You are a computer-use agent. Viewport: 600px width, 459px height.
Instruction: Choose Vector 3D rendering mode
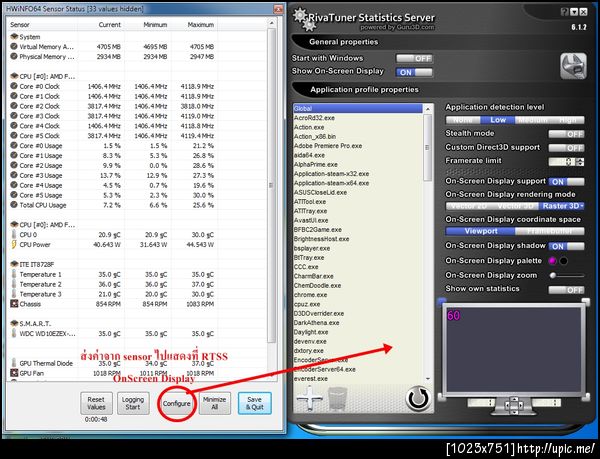[x=514, y=206]
